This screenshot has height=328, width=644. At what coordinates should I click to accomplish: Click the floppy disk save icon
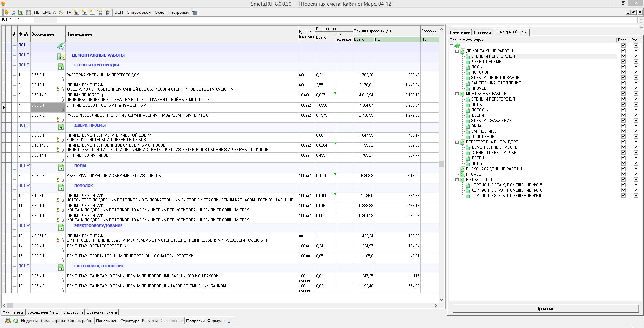click(29, 12)
